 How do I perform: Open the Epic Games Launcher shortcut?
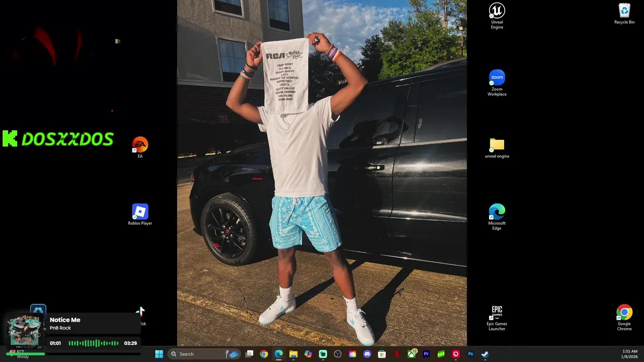coord(497,318)
